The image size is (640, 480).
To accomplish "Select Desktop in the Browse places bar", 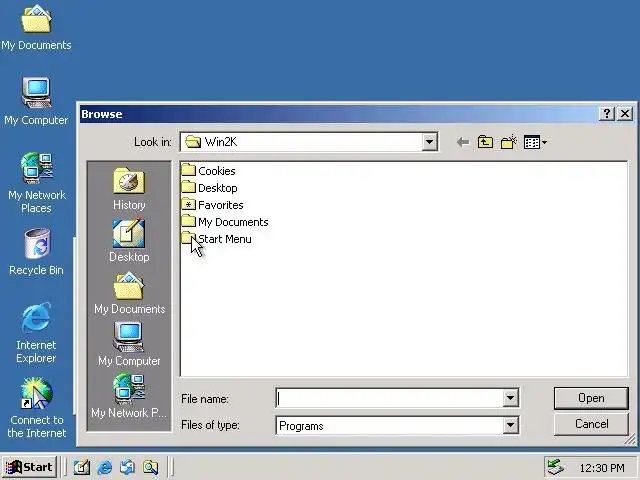I will pyautogui.click(x=129, y=241).
